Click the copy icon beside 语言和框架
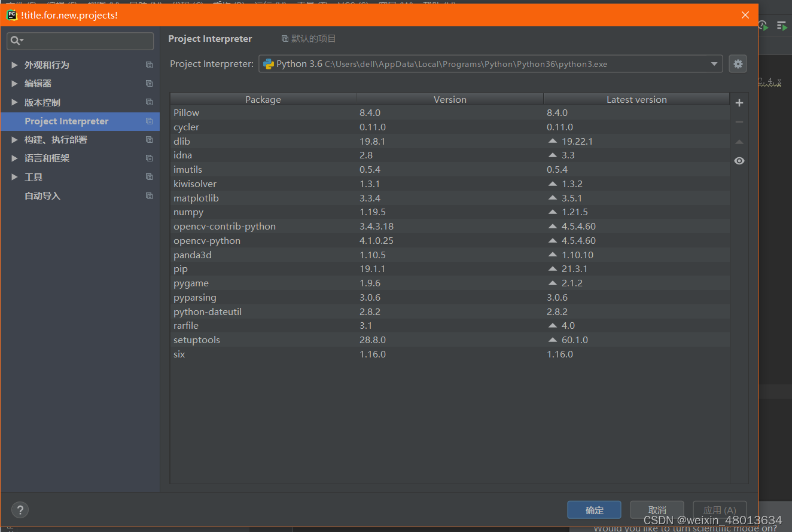The image size is (792, 532). [x=149, y=158]
